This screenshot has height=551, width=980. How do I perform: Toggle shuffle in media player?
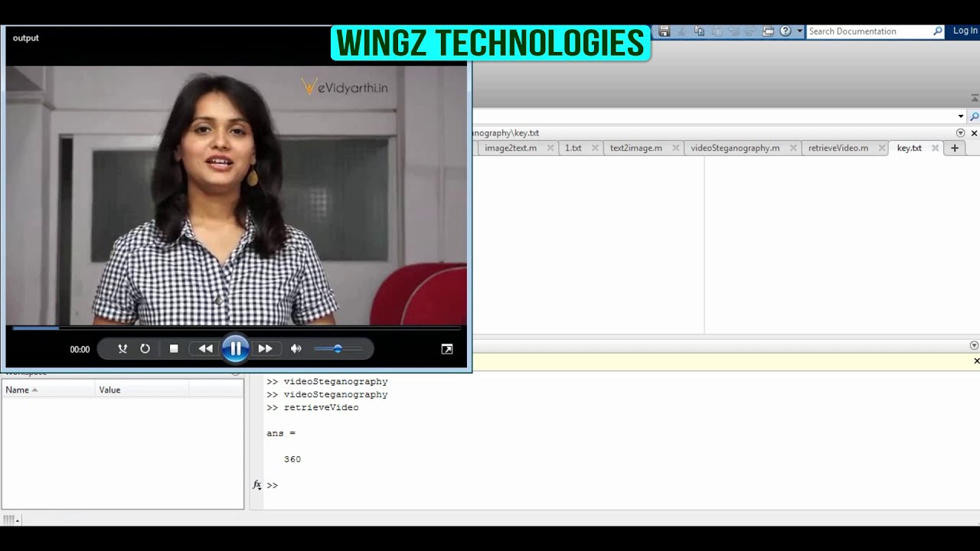[122, 349]
